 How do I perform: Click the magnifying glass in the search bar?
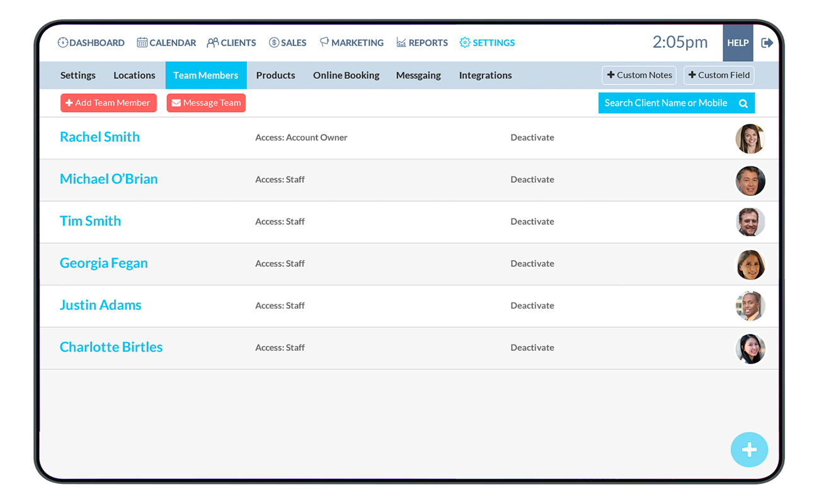743,103
